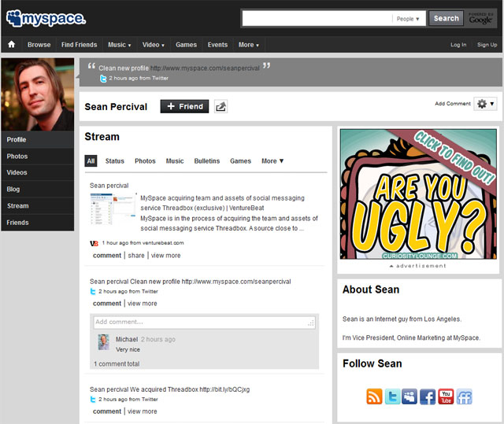Expand the More filter in Stream tabs

tap(272, 160)
